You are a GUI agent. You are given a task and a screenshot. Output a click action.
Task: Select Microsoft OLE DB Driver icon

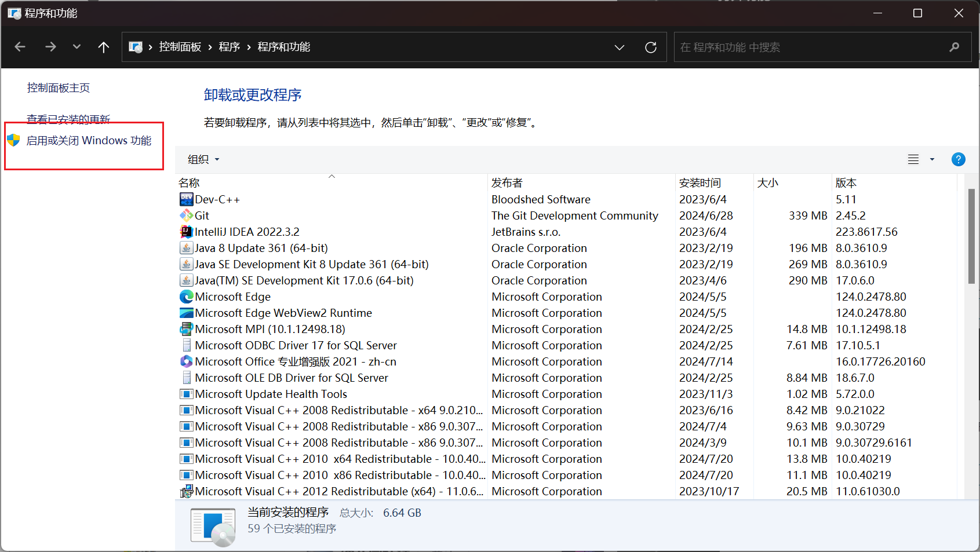(x=186, y=378)
